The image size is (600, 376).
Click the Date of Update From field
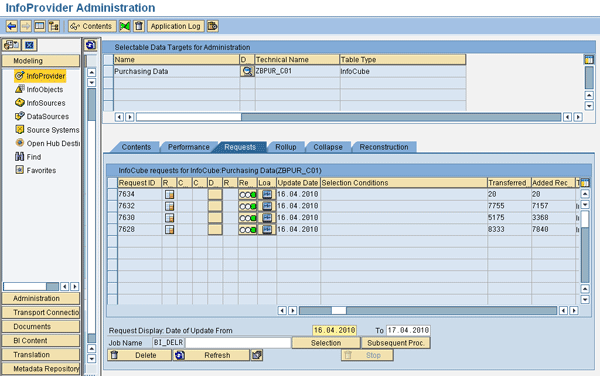[x=334, y=330]
